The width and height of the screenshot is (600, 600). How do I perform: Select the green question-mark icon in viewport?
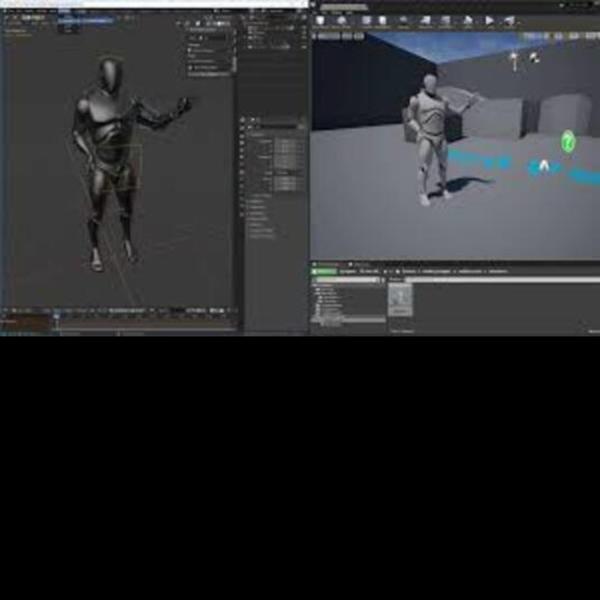click(568, 141)
